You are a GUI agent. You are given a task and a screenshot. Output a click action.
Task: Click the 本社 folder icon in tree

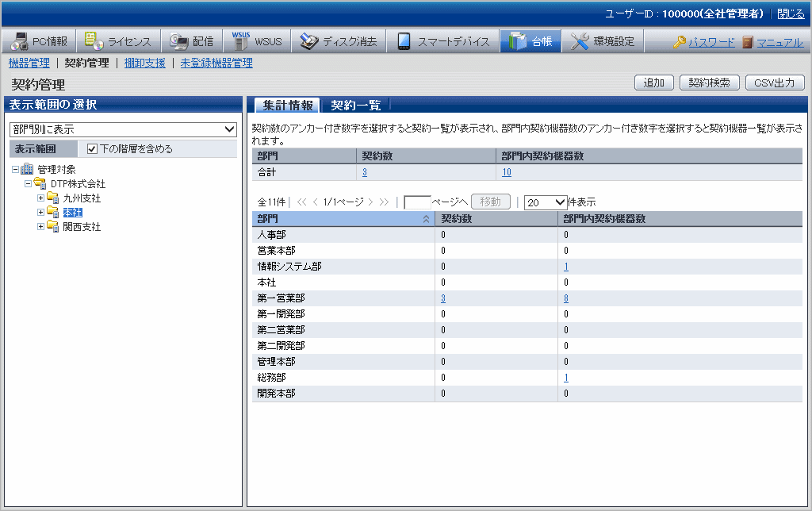coord(53,213)
